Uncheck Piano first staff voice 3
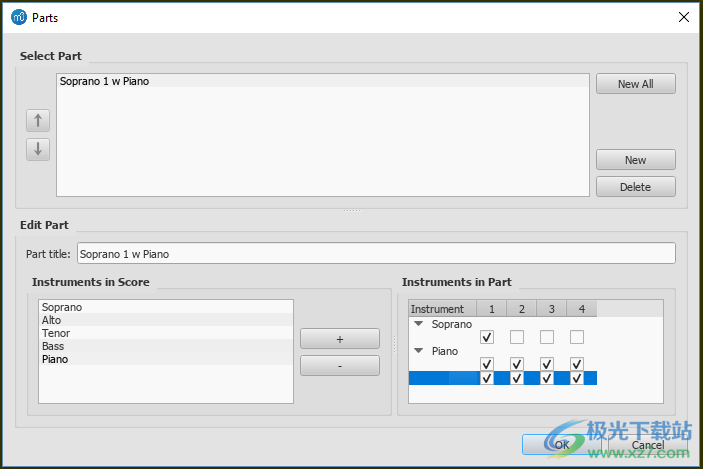This screenshot has height=469, width=703. 547,364
